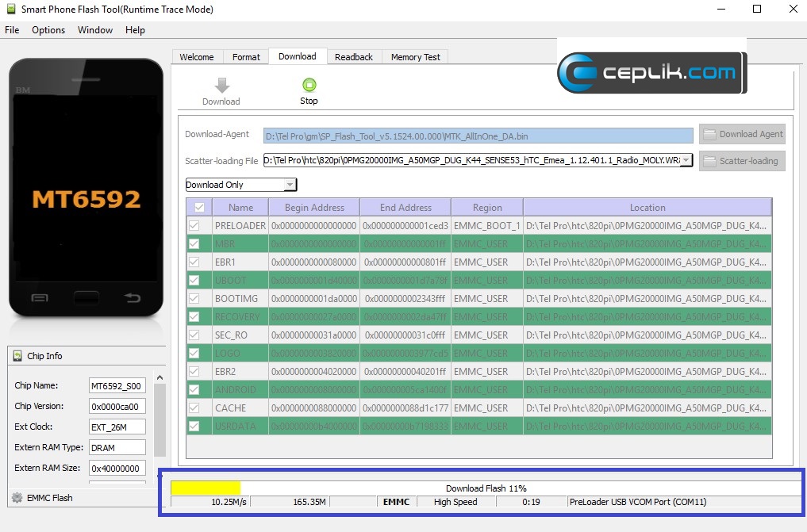Click the PRELOADER name cell
The height and width of the screenshot is (532, 807).
240,226
